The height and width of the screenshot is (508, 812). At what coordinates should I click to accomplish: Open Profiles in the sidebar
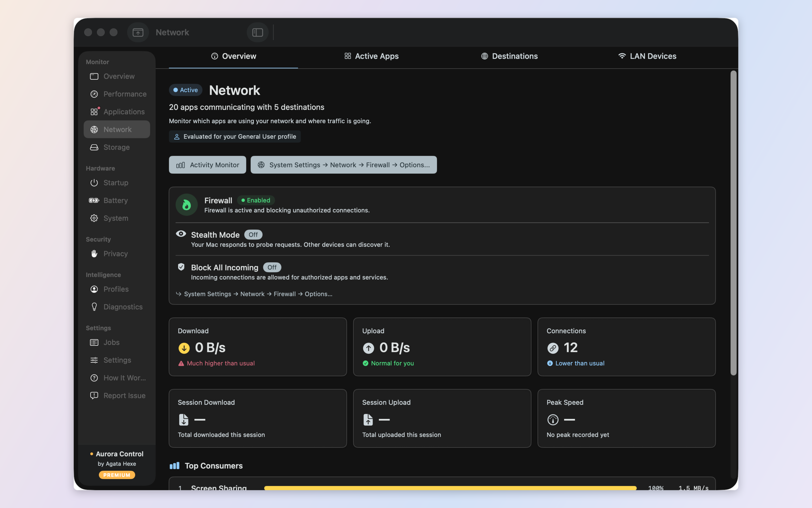[x=116, y=289]
